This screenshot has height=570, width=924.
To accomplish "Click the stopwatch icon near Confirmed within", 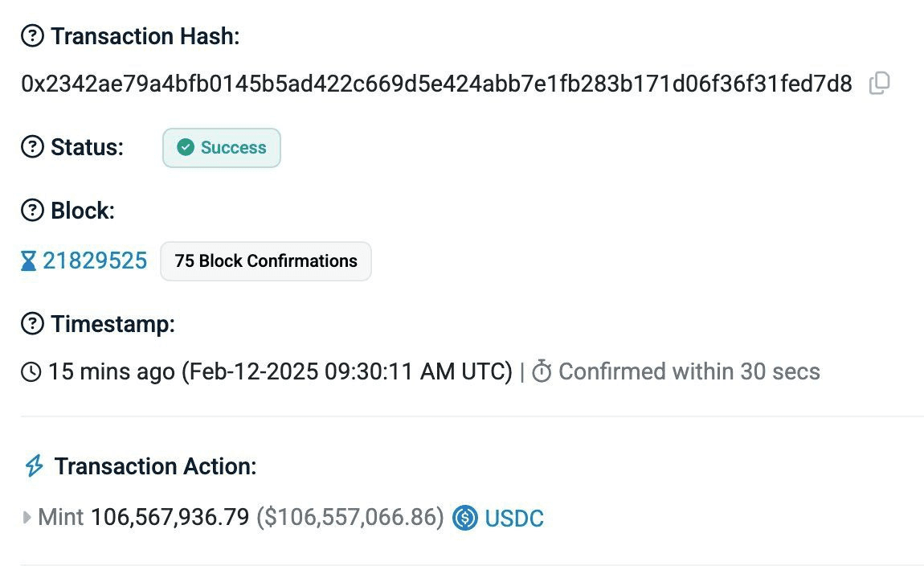I will click(x=542, y=371).
